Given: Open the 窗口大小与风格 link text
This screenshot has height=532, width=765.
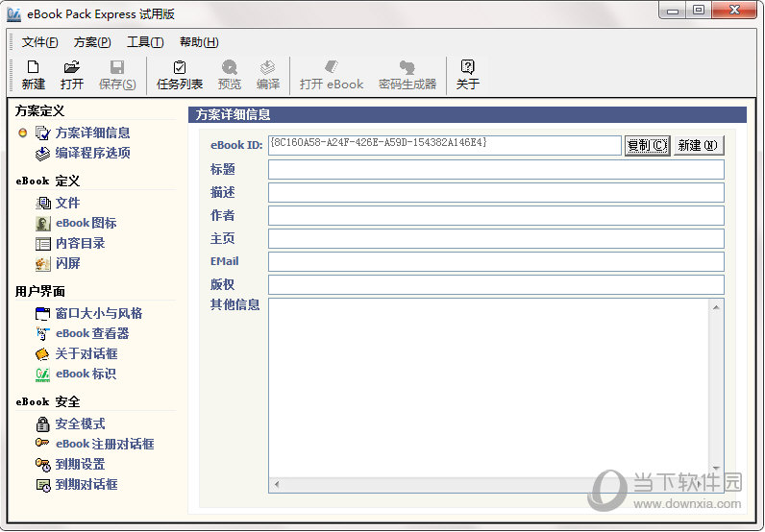Looking at the screenshot, I should [99, 314].
